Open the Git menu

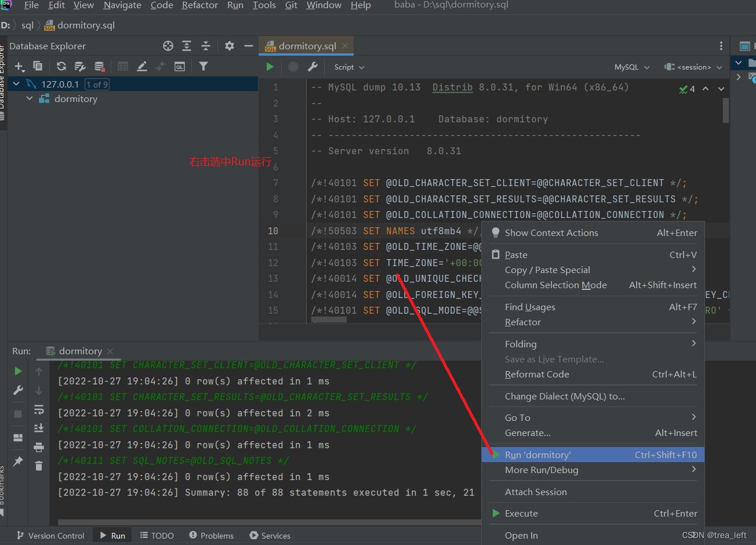291,5
